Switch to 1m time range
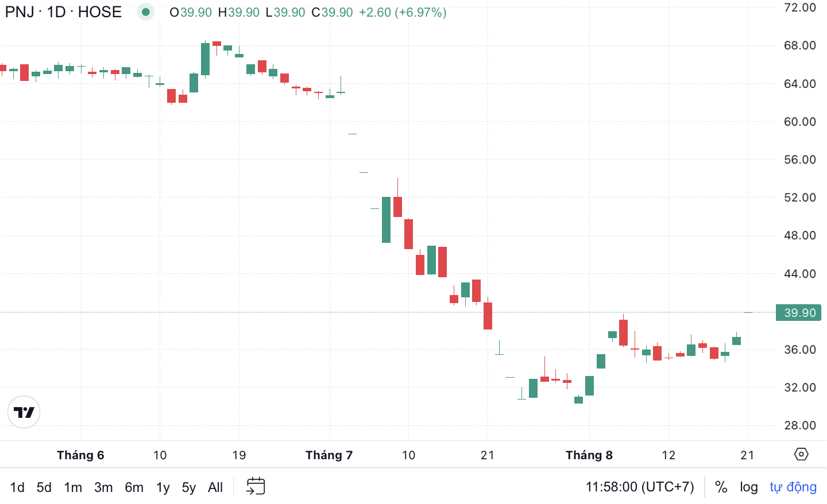The image size is (827, 504). 73,487
